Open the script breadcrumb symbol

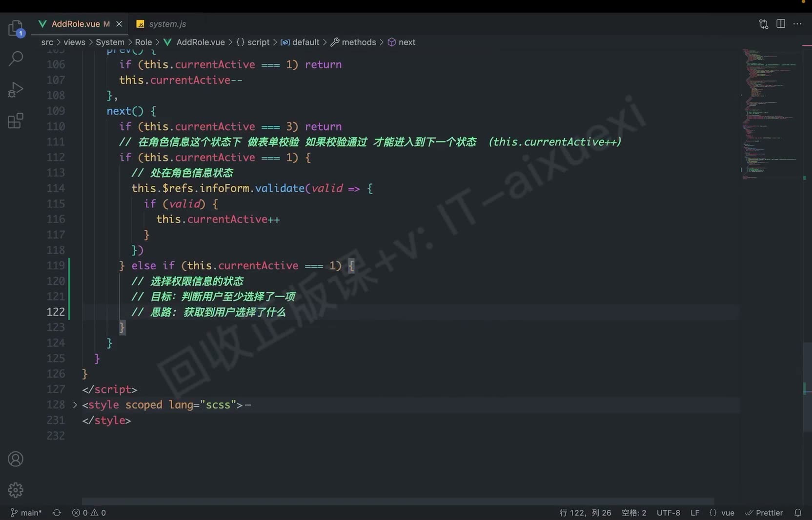(x=253, y=42)
